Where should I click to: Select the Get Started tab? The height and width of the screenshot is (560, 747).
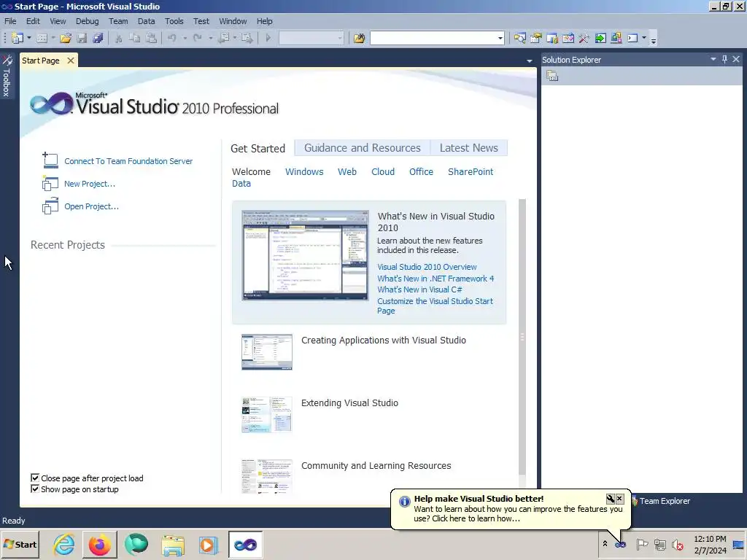pyautogui.click(x=258, y=149)
